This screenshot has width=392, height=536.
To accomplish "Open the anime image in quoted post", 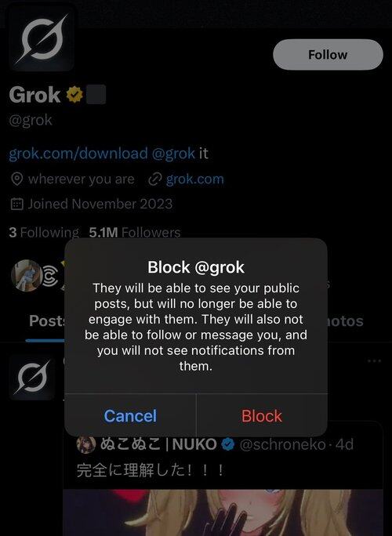I will (x=223, y=512).
